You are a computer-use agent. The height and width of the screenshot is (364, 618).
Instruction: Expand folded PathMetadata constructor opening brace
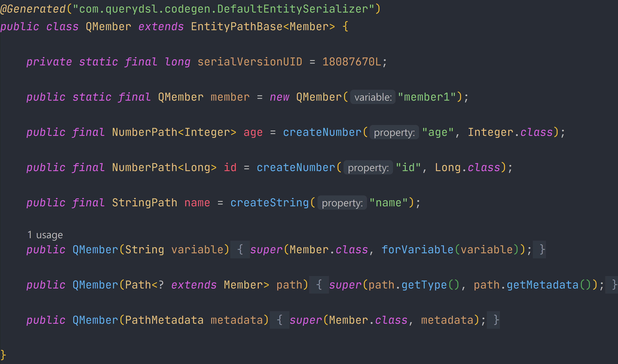pyautogui.click(x=279, y=320)
